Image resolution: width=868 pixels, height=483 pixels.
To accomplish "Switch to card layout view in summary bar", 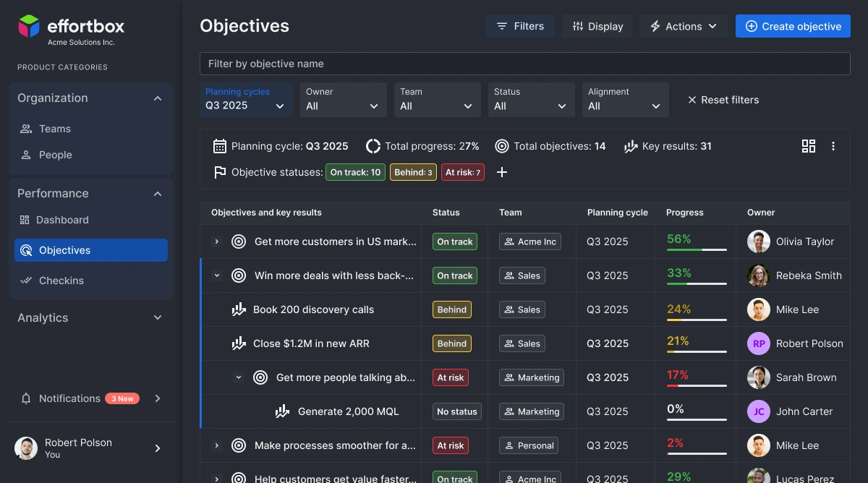I will click(809, 145).
